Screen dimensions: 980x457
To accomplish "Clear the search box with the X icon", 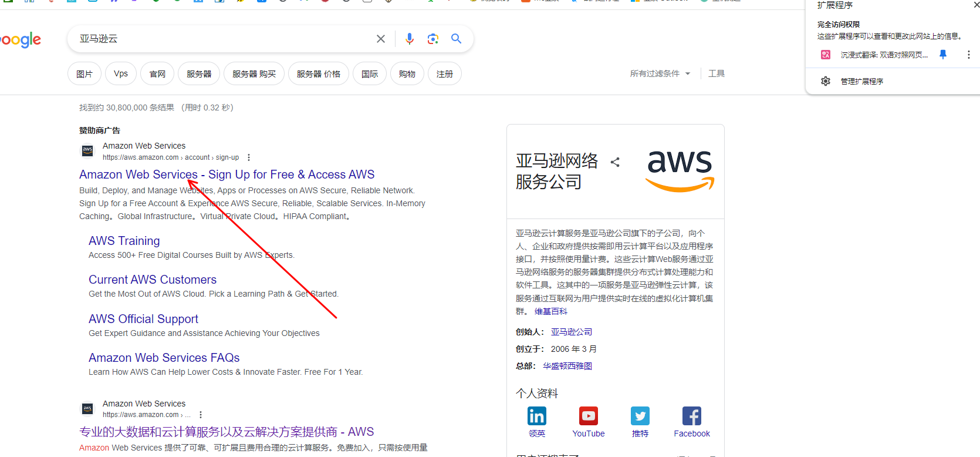I will click(x=381, y=39).
